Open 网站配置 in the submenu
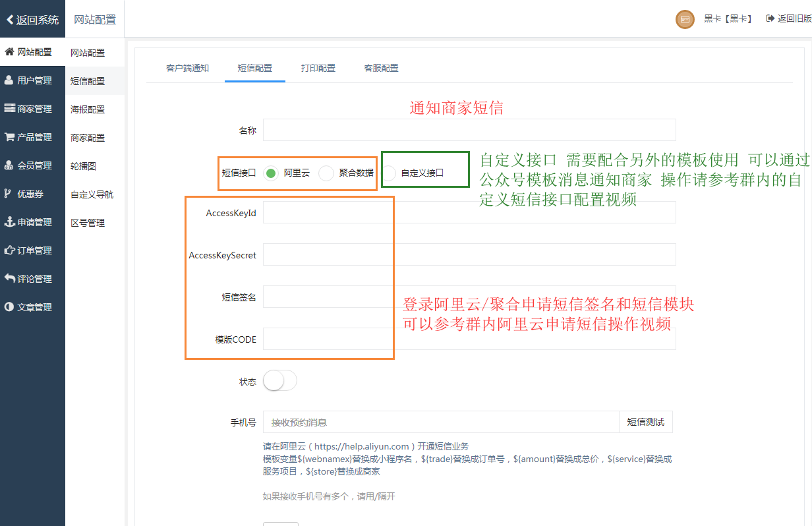 coord(88,53)
